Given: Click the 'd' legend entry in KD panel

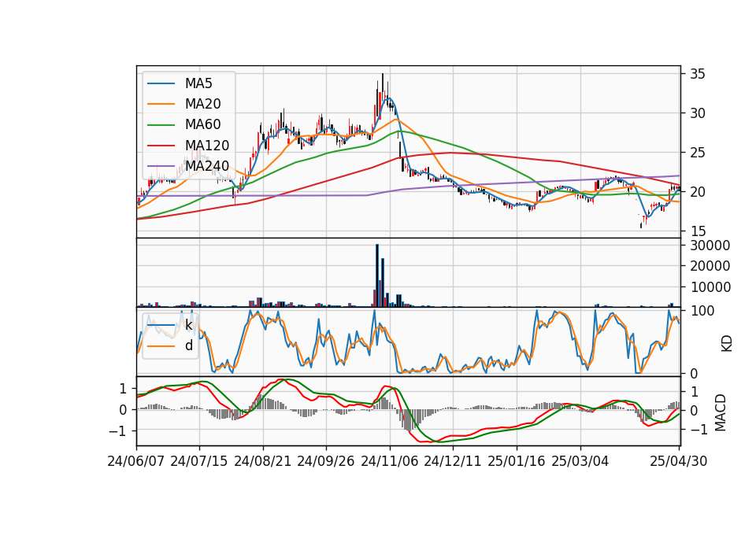Looking at the screenshot, I should tap(188, 345).
